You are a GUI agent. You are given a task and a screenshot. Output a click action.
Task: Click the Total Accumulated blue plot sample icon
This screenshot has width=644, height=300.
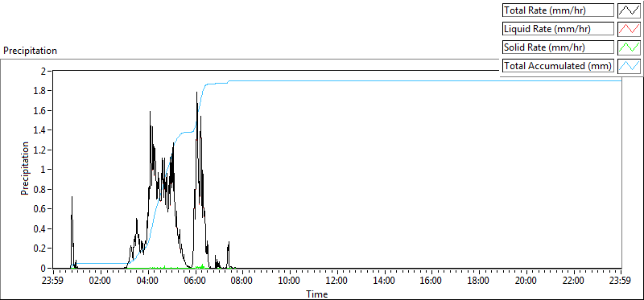click(x=629, y=65)
